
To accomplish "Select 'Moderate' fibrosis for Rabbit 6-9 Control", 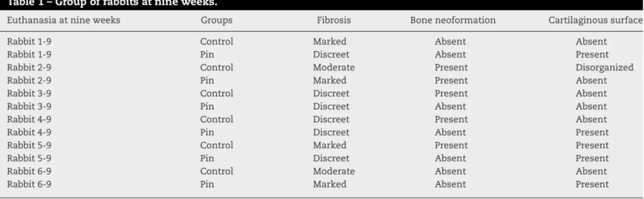I will click(334, 171).
